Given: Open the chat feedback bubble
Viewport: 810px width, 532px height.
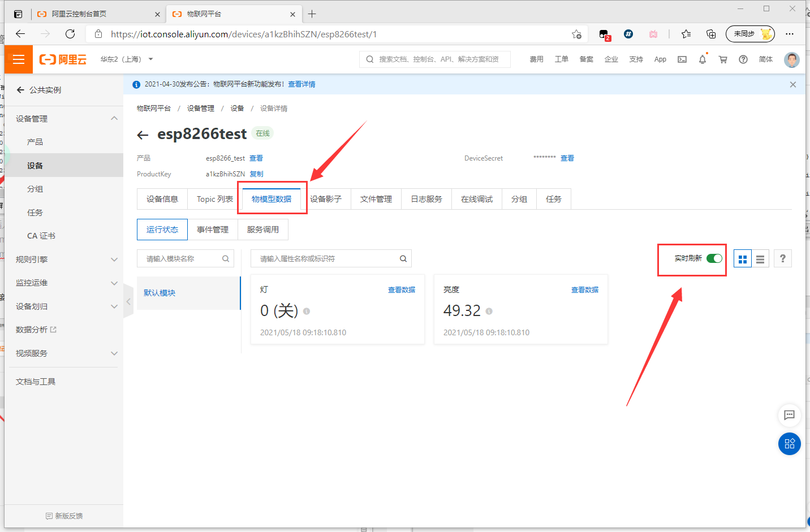Looking at the screenshot, I should click(x=790, y=416).
